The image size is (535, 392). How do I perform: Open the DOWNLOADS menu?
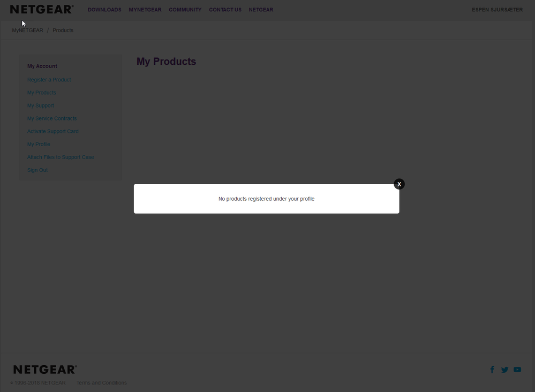click(104, 10)
